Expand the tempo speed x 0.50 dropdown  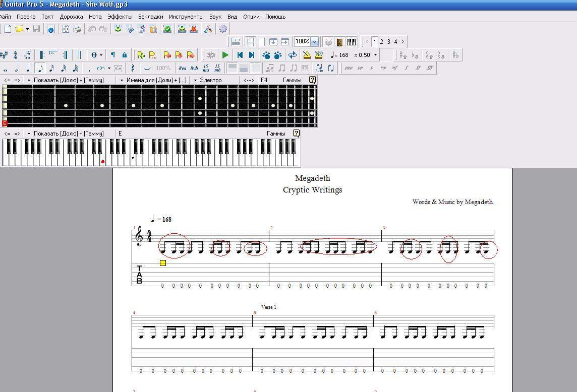375,55
